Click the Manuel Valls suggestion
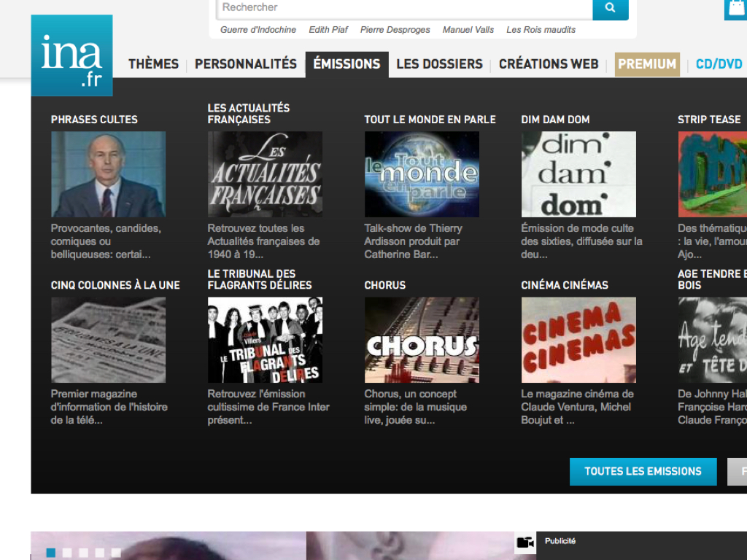 click(468, 29)
